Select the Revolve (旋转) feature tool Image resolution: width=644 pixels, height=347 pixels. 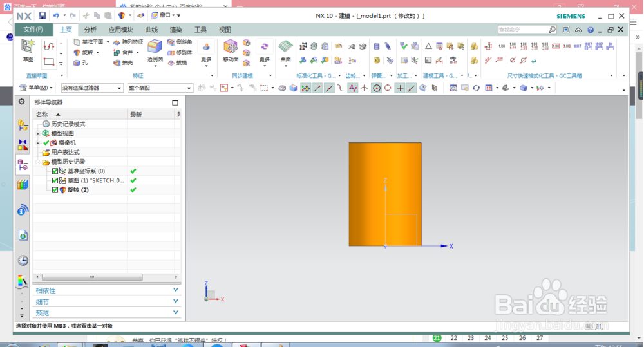point(84,52)
